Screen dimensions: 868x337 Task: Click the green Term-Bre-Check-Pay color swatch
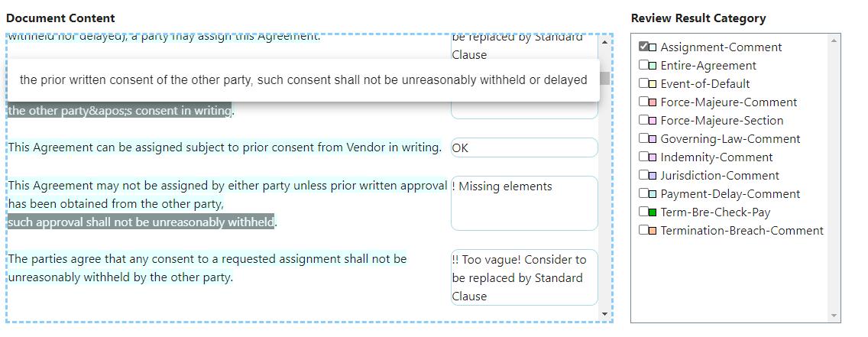click(x=653, y=212)
